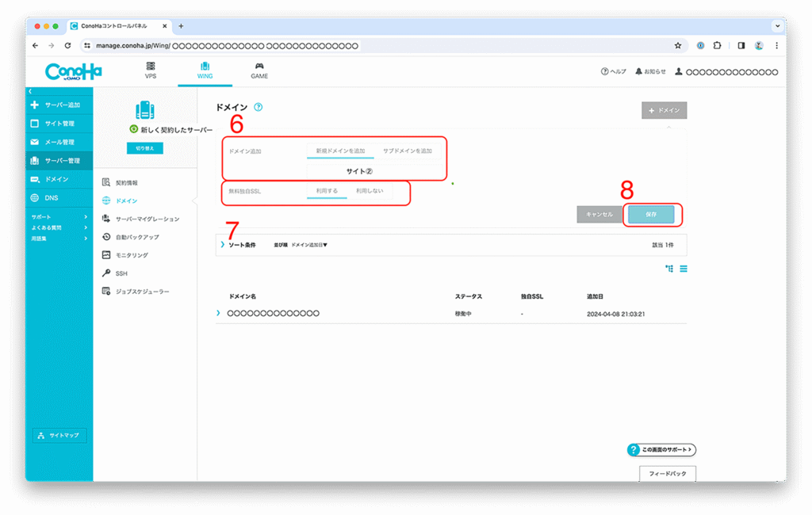This screenshot has width=812, height=515.
Task: Open SSH submenu item
Action: tap(115, 273)
